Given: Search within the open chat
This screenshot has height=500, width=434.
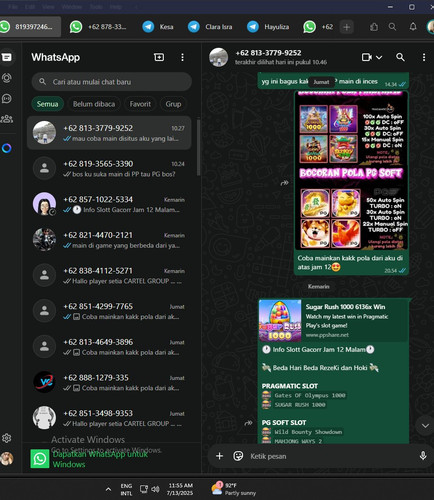Looking at the screenshot, I should click(x=400, y=57).
